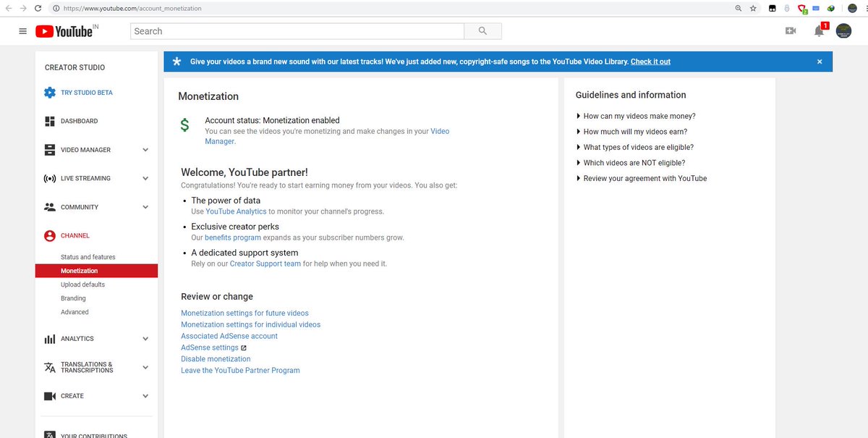
Task: Open the YouTube Analytics link
Action: click(x=236, y=211)
